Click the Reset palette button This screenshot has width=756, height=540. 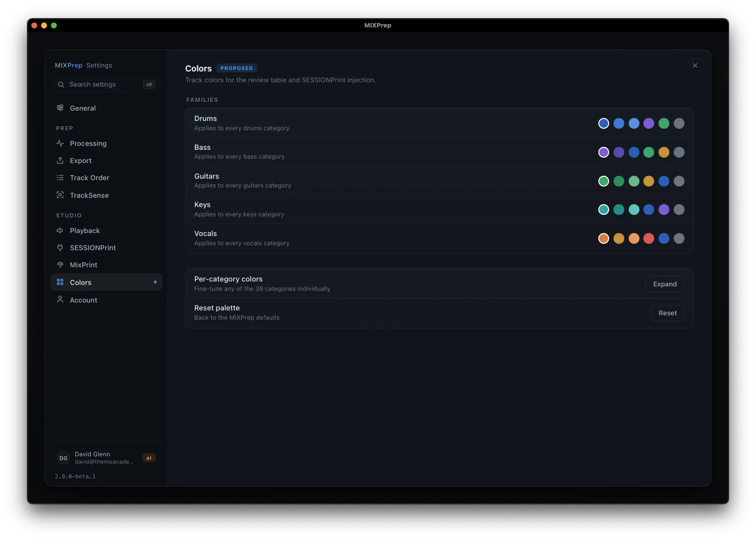point(667,313)
